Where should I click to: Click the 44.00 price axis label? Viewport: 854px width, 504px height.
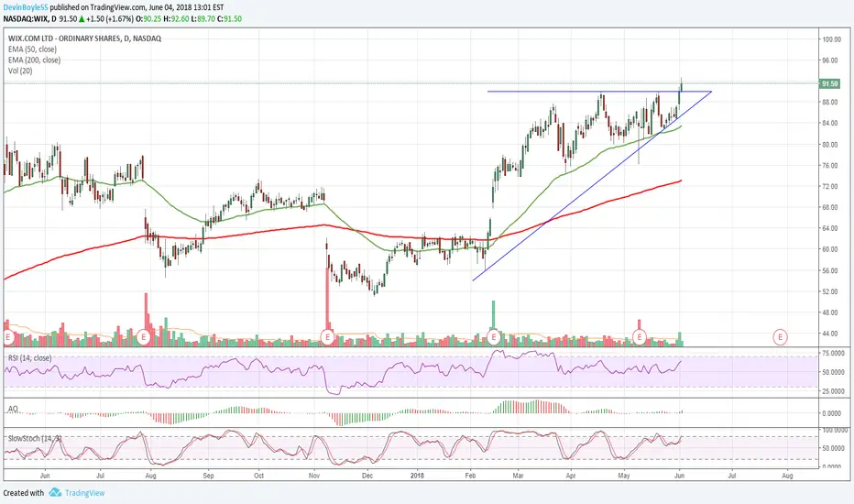(x=830, y=334)
